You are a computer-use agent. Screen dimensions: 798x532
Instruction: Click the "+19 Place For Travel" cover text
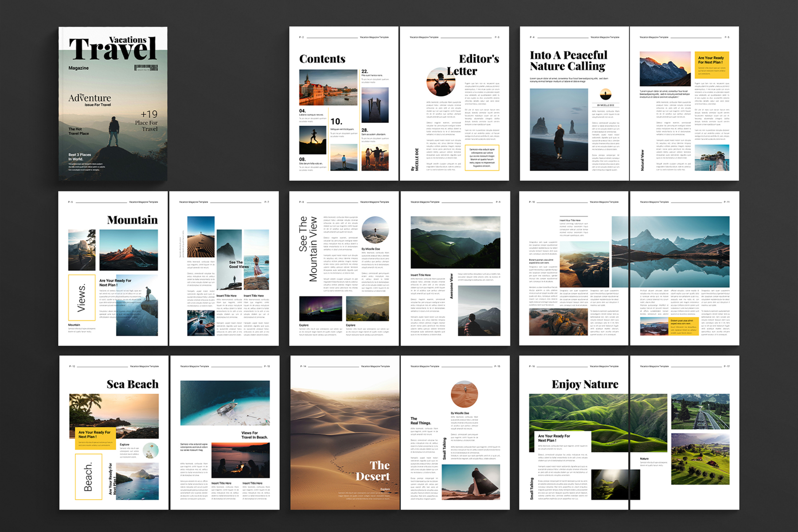[147, 121]
